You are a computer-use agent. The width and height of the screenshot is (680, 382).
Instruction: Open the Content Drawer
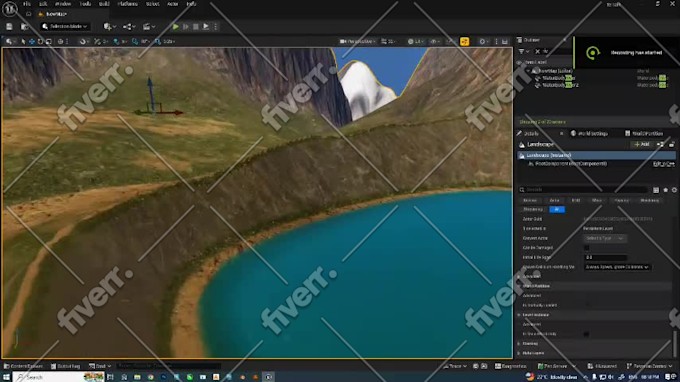point(23,366)
